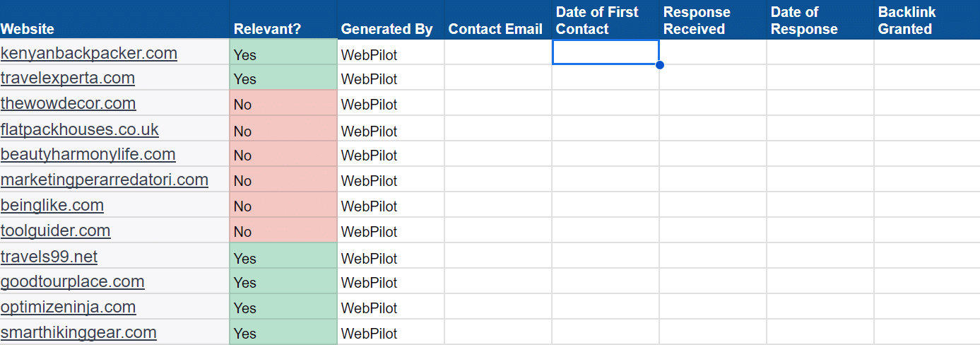Select the Response Received header cell
The height and width of the screenshot is (345, 980).
click(713, 21)
